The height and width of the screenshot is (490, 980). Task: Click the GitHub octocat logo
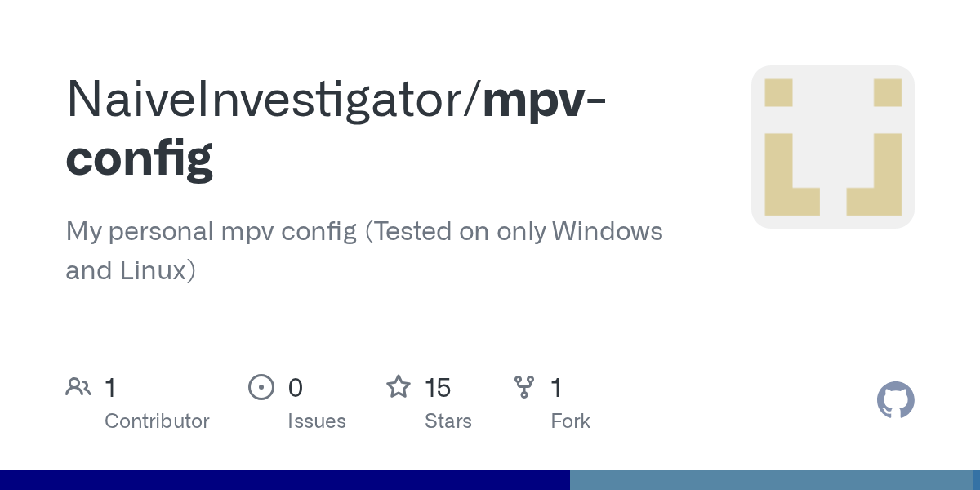(x=896, y=400)
